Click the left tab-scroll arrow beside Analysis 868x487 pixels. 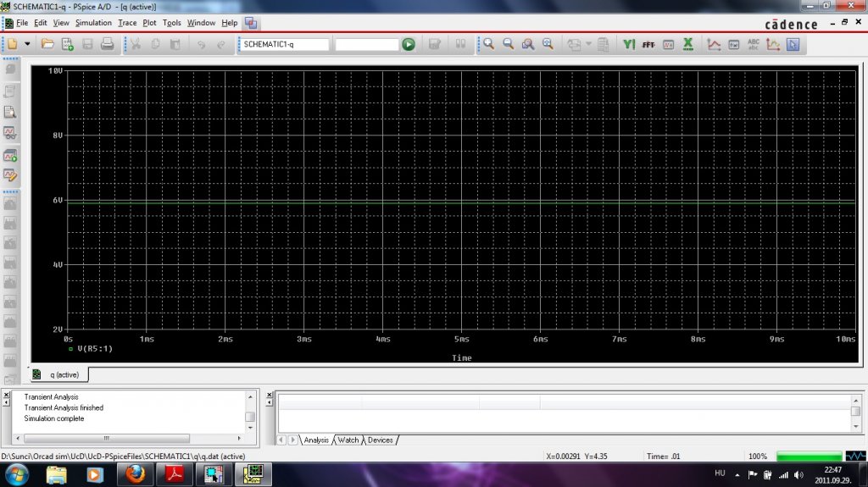(281, 440)
